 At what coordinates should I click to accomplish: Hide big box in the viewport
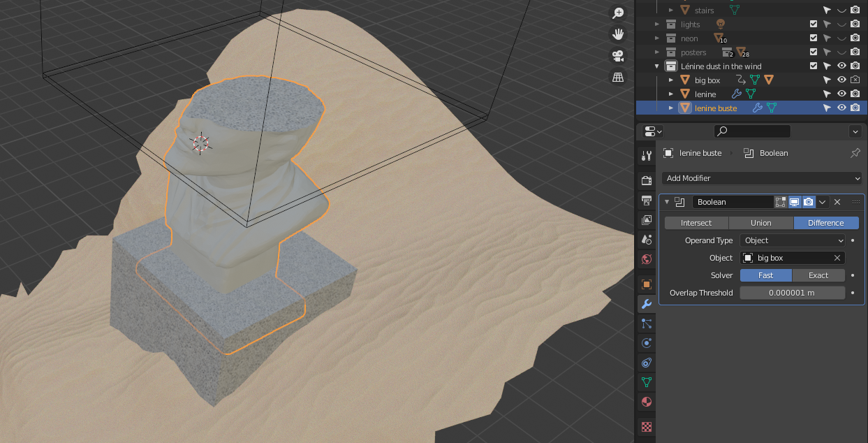tap(841, 80)
